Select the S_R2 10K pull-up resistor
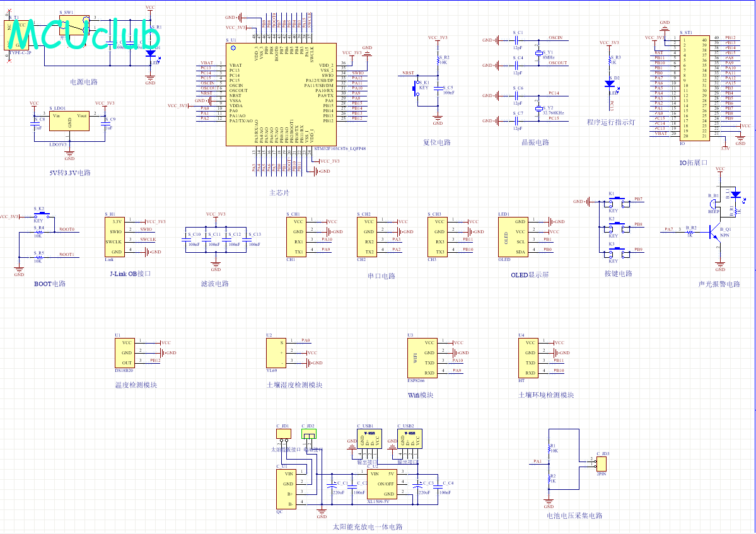This screenshot has width=756, height=534. (438, 61)
